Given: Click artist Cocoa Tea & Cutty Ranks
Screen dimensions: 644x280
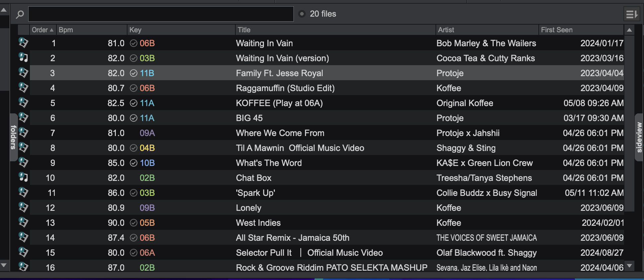Looking at the screenshot, I should [x=486, y=58].
